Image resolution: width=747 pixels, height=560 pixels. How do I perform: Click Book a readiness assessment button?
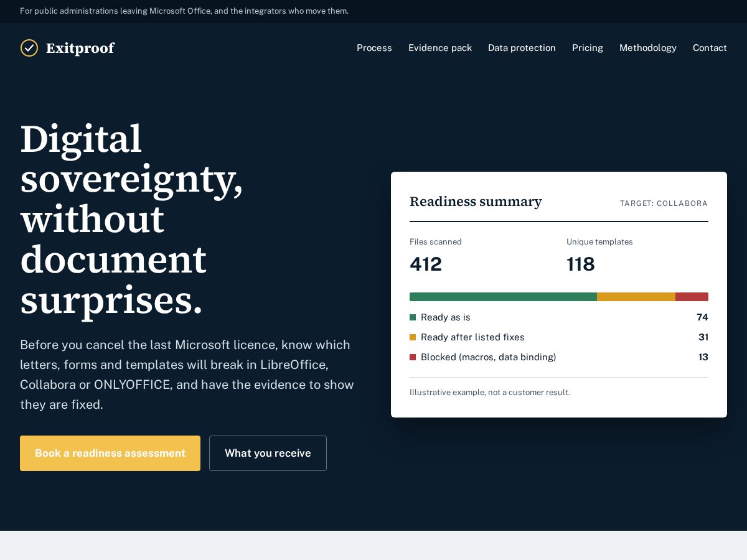point(110,453)
